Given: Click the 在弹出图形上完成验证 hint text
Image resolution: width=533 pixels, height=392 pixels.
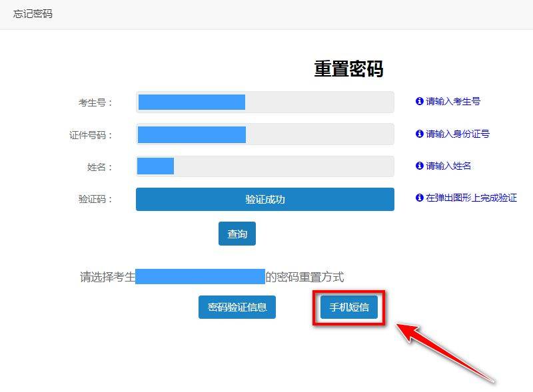Looking at the screenshot, I should pyautogui.click(x=471, y=198).
